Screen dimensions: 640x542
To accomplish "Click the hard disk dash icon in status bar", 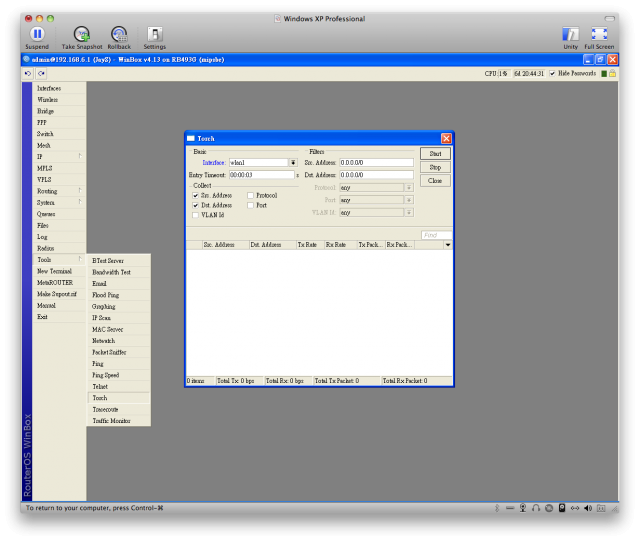I will coord(510,508).
